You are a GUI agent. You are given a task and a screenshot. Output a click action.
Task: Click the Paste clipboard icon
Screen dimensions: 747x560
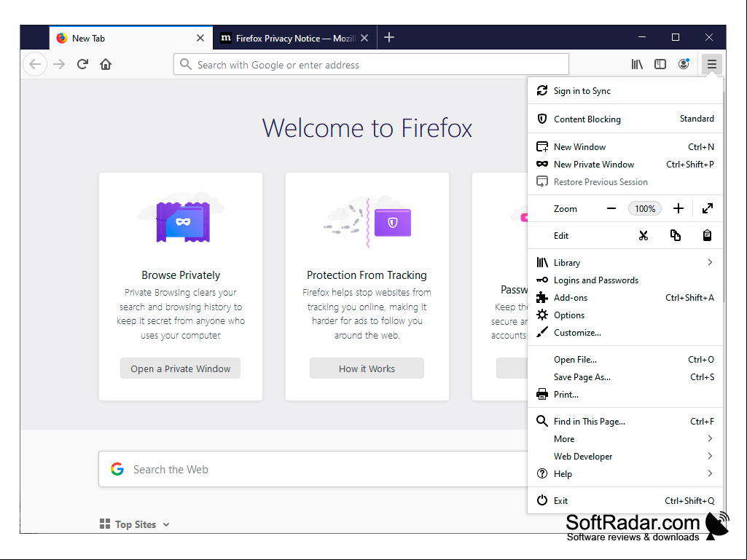[x=708, y=236]
